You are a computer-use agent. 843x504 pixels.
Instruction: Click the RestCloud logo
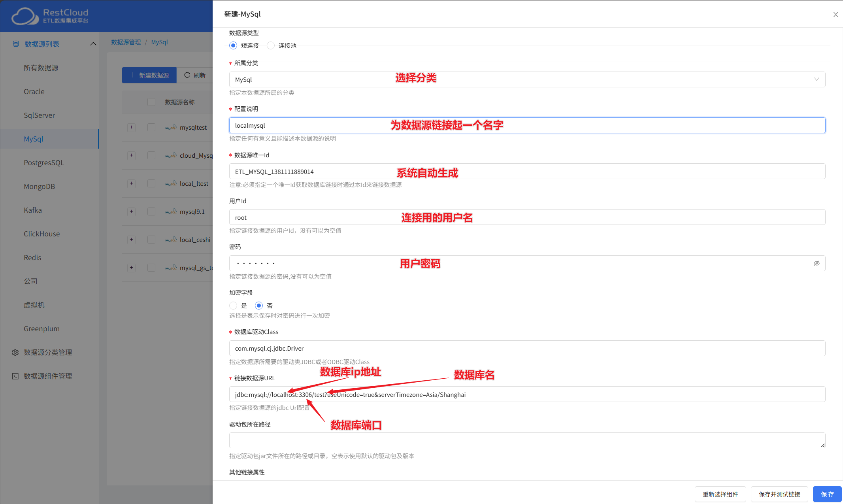pos(50,16)
